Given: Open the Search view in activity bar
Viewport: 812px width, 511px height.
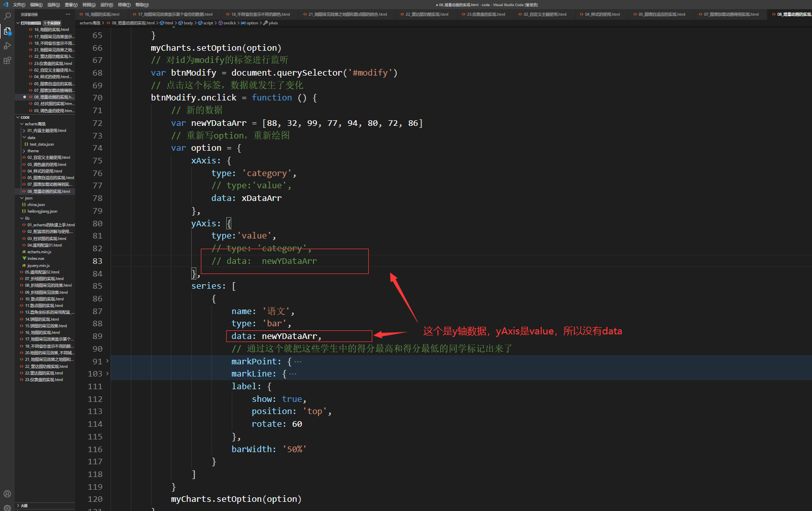Looking at the screenshot, I should (7, 16).
